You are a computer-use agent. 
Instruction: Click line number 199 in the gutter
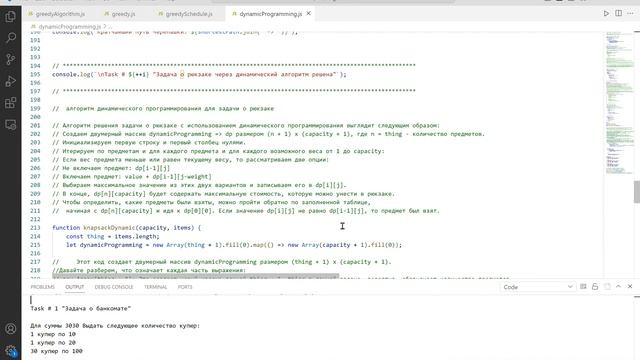pos(35,109)
